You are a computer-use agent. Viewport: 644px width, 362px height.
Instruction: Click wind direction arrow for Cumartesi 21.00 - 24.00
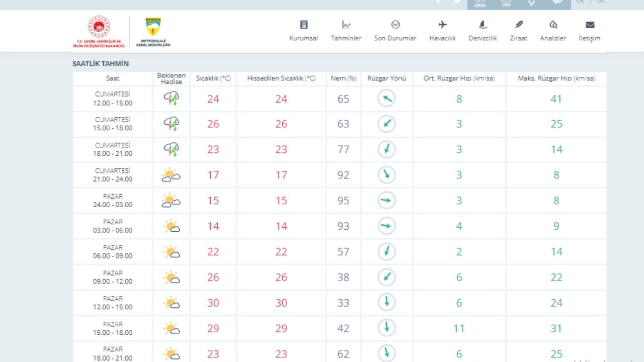click(x=386, y=175)
